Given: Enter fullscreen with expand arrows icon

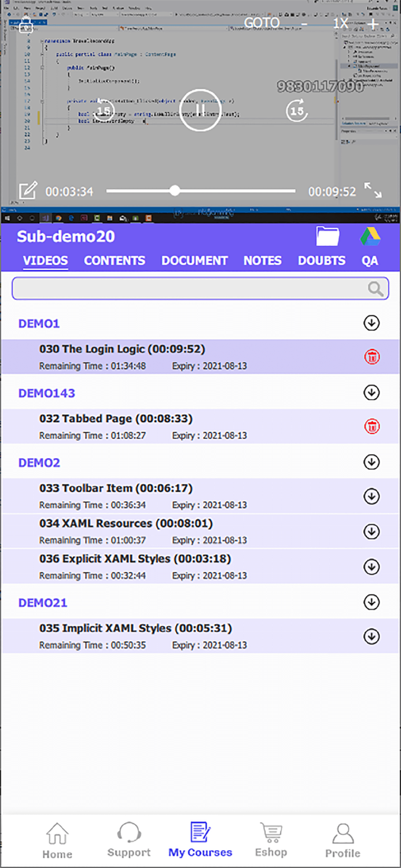Looking at the screenshot, I should (x=373, y=190).
